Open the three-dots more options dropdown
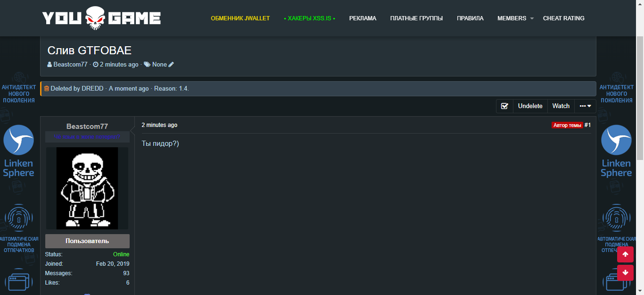This screenshot has width=644, height=295. 585,106
